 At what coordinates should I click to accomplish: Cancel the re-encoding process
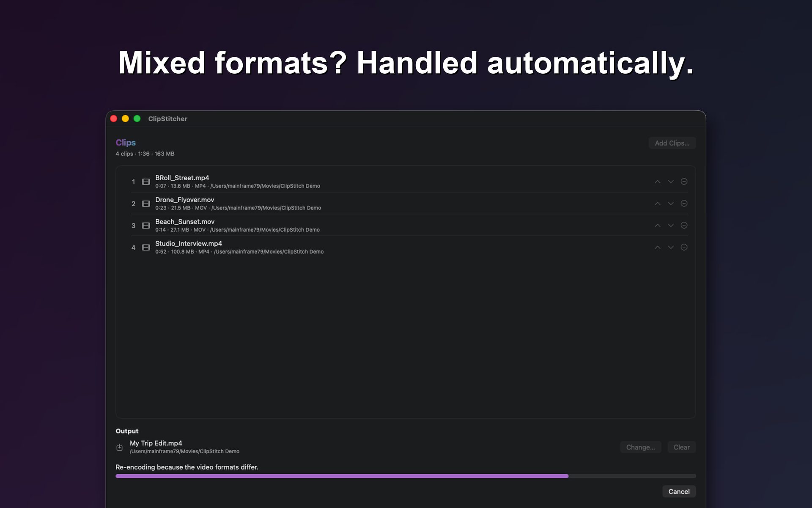[x=679, y=491]
